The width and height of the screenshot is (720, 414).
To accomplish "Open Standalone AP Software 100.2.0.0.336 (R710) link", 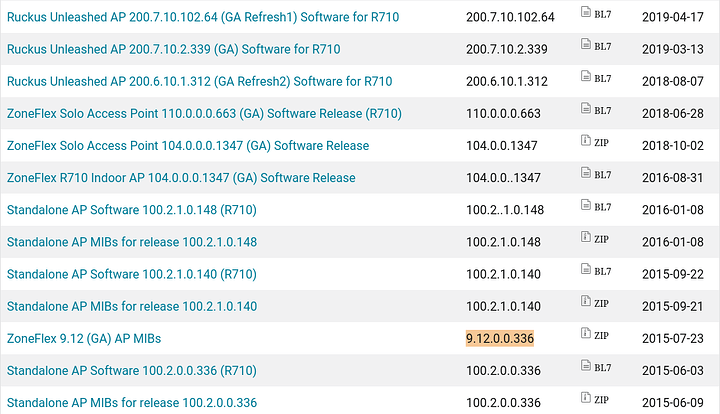I will [132, 370].
